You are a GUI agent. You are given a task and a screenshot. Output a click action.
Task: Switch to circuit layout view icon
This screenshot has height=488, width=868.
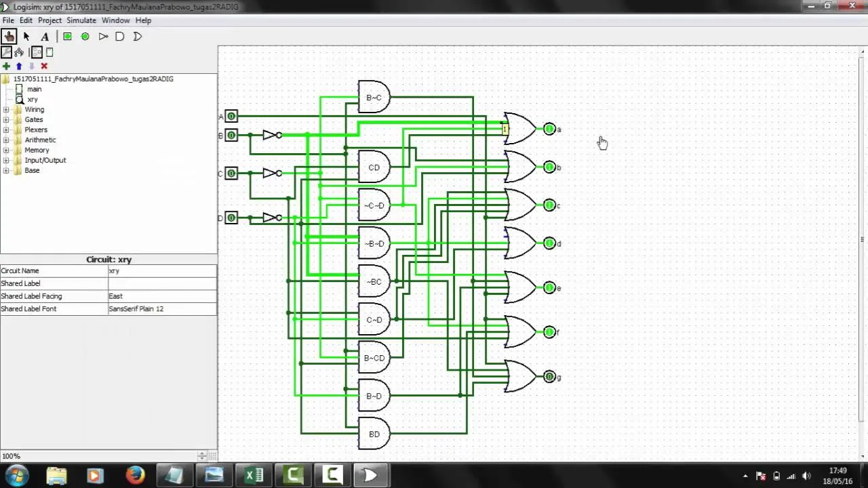click(x=37, y=52)
